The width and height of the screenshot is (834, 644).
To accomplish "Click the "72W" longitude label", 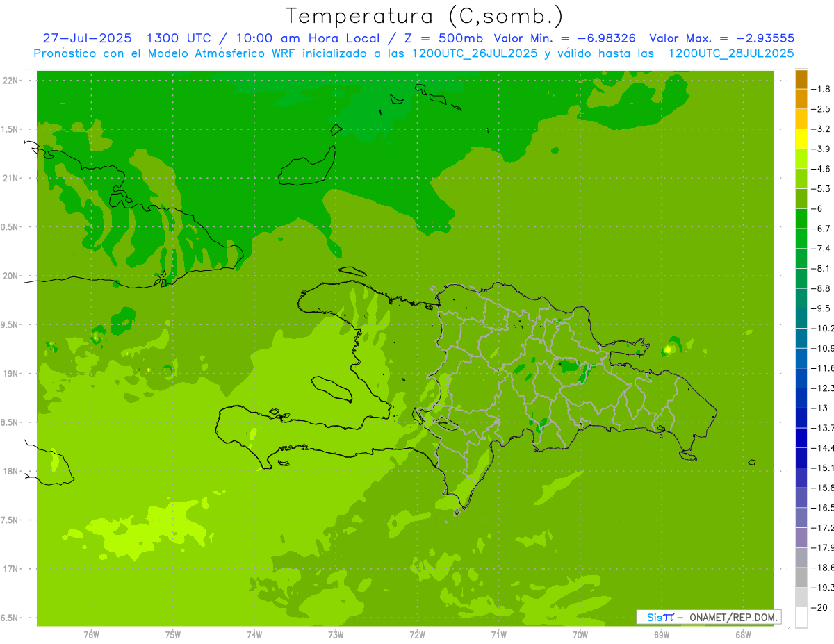I will pos(417,635).
